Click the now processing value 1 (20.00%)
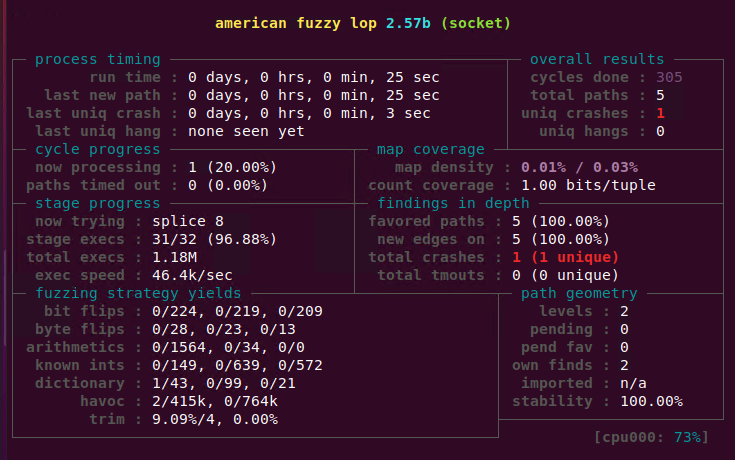Screen dimensions: 735x460 [x=232, y=167]
